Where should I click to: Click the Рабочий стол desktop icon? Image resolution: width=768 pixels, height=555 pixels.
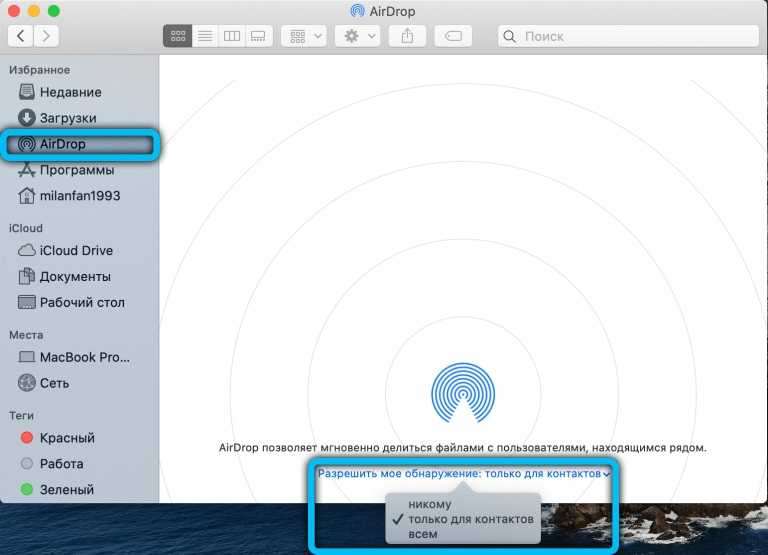pos(26,302)
